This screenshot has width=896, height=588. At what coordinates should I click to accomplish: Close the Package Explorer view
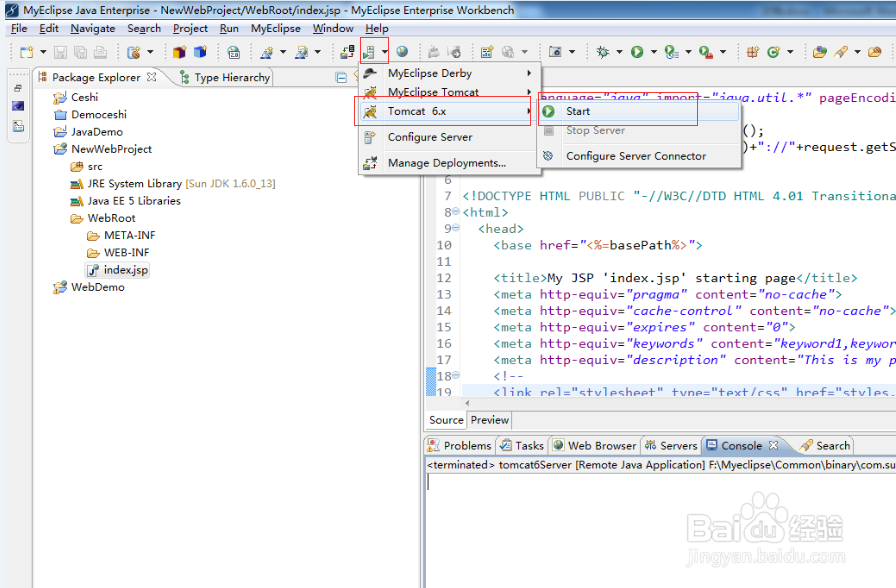pyautogui.click(x=151, y=77)
